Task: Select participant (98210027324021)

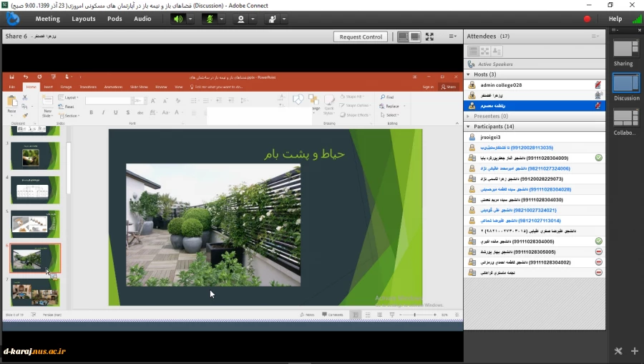Action: coord(535,210)
